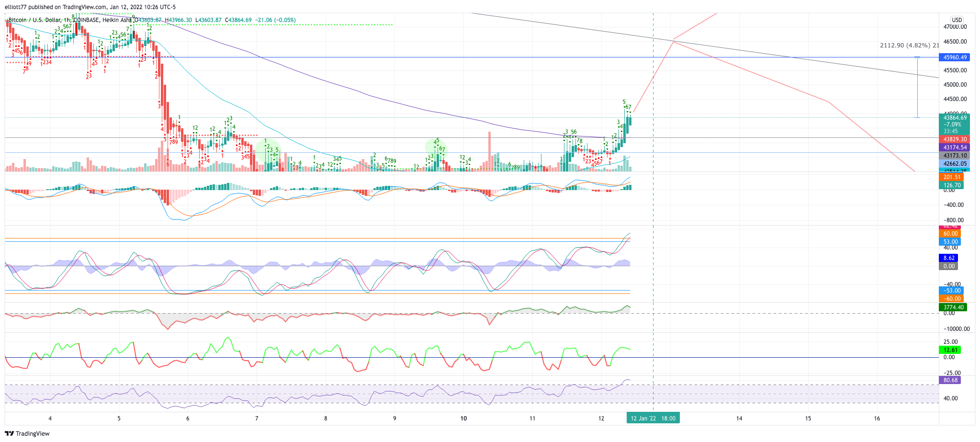Click the TradingView logo at bottom left
Screen dimensions: 980x442
(x=28, y=433)
